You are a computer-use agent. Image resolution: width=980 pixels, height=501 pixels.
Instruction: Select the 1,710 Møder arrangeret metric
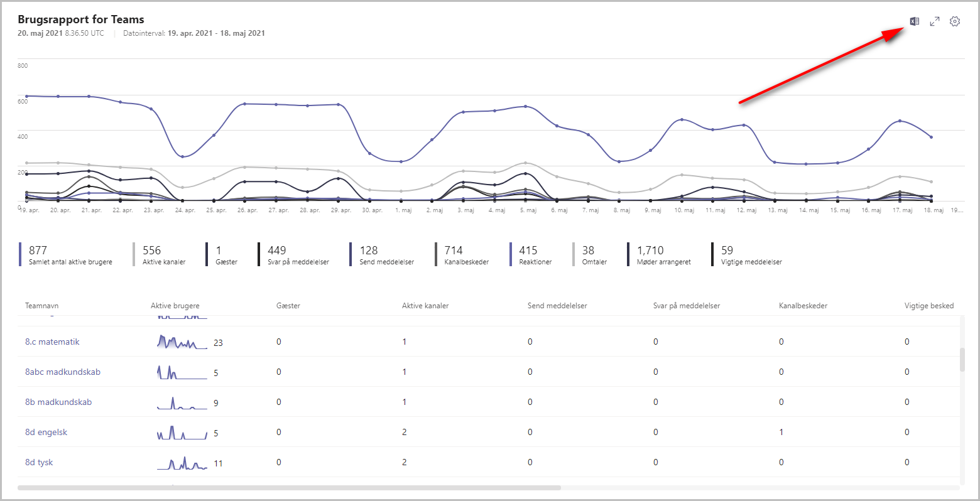coord(660,254)
